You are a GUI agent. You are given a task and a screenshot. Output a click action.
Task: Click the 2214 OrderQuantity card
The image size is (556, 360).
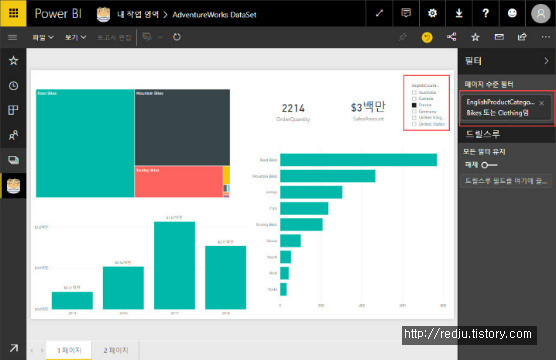[293, 112]
